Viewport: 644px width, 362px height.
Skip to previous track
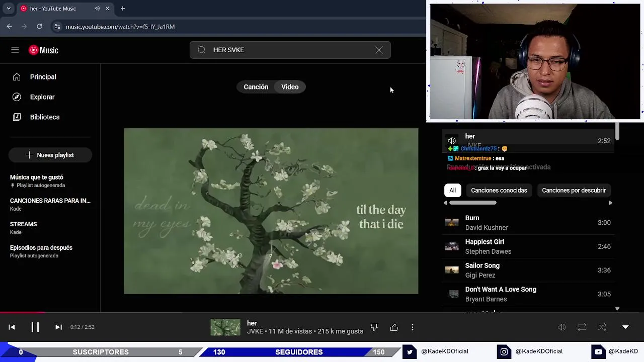[12, 327]
